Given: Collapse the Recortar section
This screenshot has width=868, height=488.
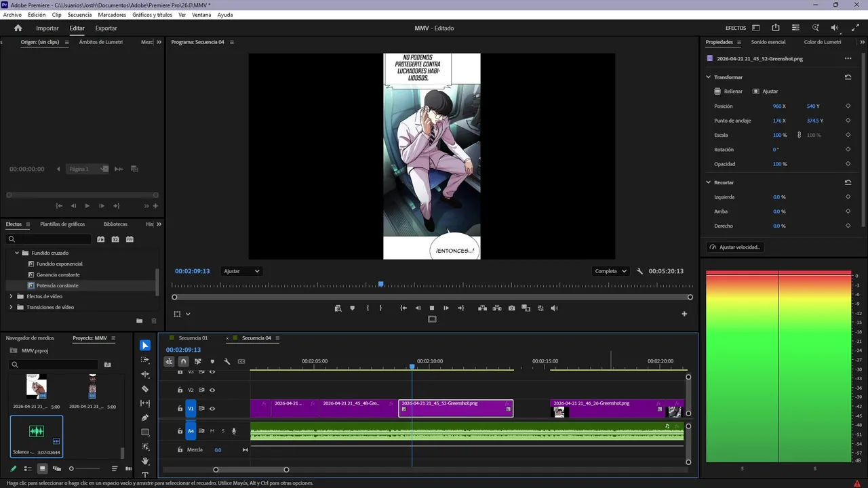Looking at the screenshot, I should tap(709, 182).
